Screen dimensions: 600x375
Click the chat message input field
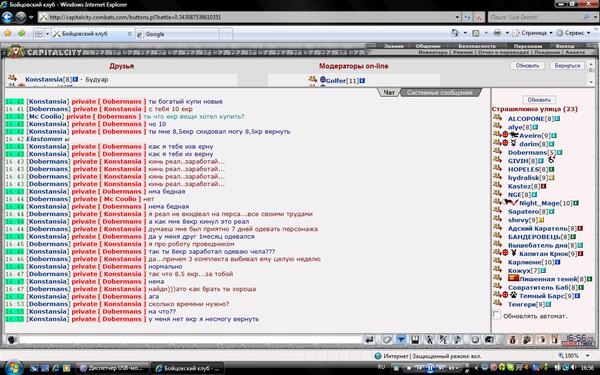[x=191, y=340]
